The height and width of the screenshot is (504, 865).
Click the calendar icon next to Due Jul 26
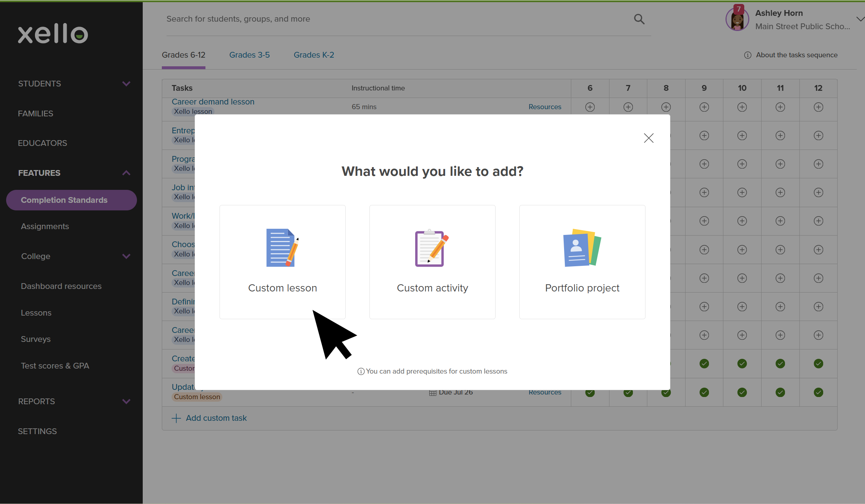(x=432, y=392)
